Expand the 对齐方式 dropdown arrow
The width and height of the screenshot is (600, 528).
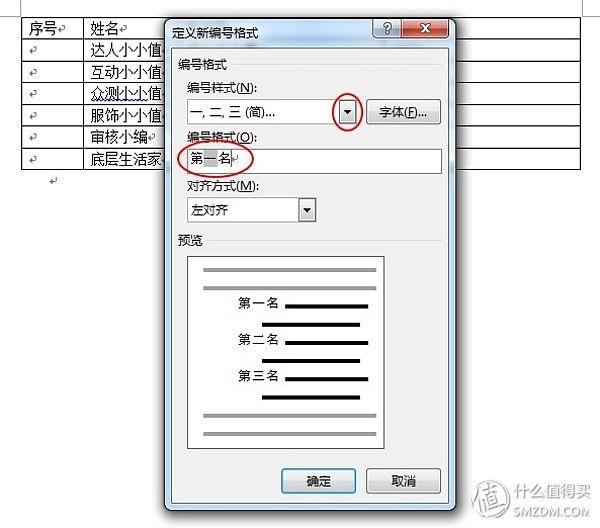(x=307, y=210)
